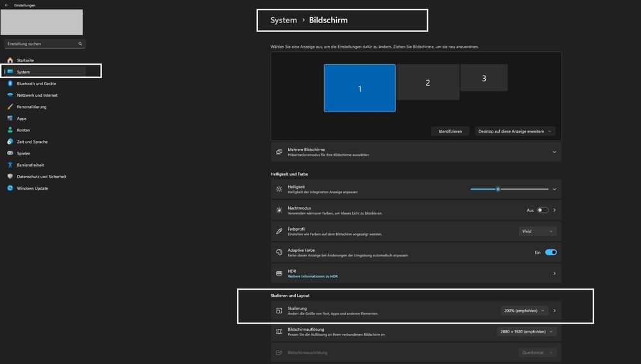
Task: Click the back arrow next to Einstellungen
Action: click(6, 5)
